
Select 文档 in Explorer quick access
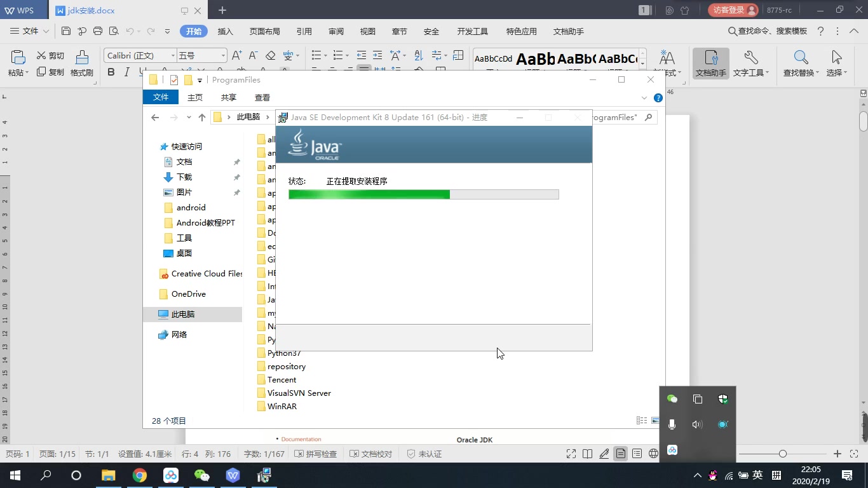(184, 161)
